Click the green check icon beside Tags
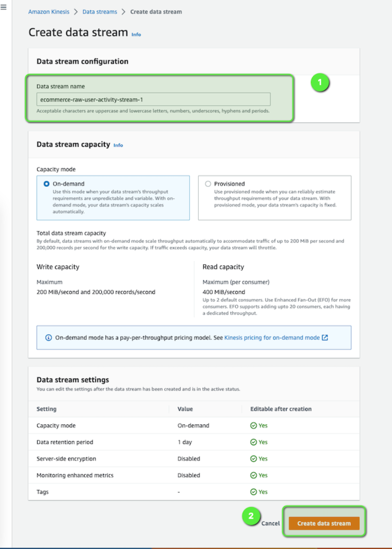Screen dimensions: 392x549 click(x=254, y=491)
